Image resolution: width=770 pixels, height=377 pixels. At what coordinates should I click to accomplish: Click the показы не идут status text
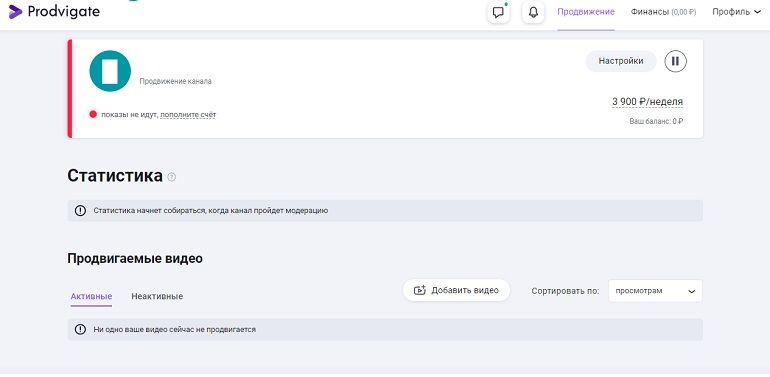tap(129, 115)
